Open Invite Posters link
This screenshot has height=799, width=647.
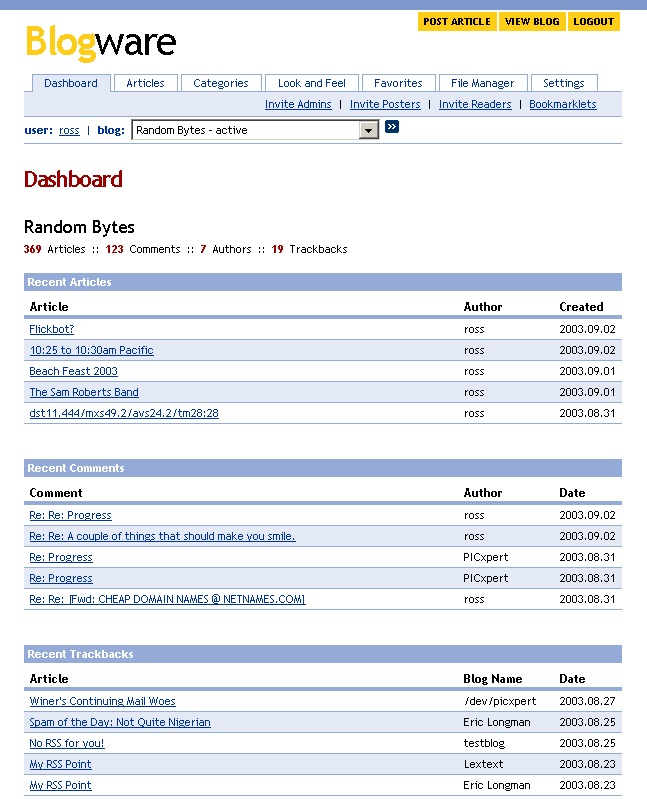coord(385,104)
